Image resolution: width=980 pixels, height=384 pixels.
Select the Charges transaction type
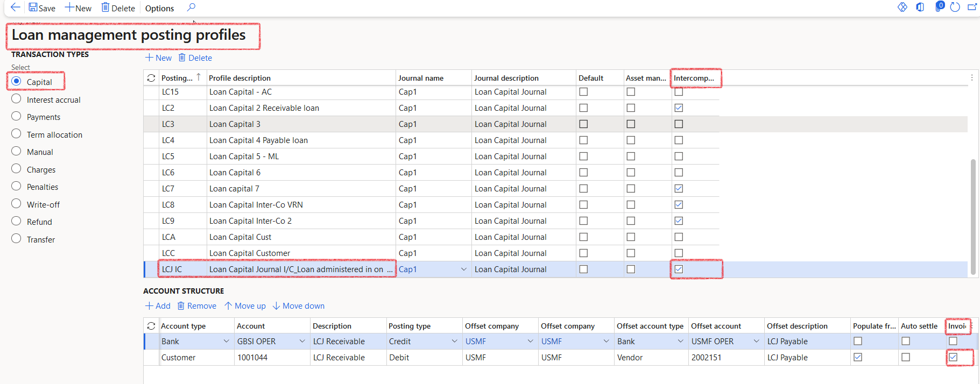[17, 169]
